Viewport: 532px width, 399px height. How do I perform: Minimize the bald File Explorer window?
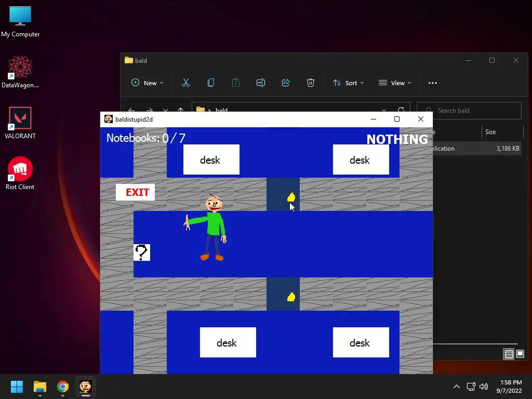click(x=469, y=60)
